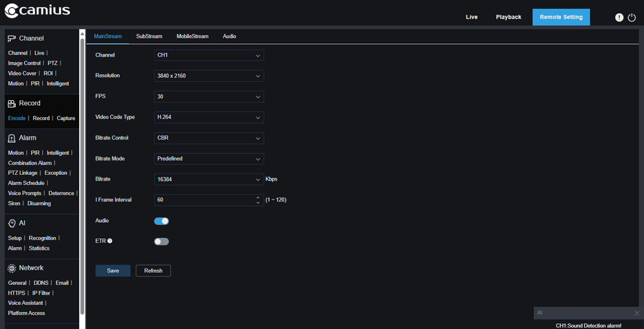Image resolution: width=644 pixels, height=329 pixels.
Task: Save the encode settings
Action: [x=113, y=270]
